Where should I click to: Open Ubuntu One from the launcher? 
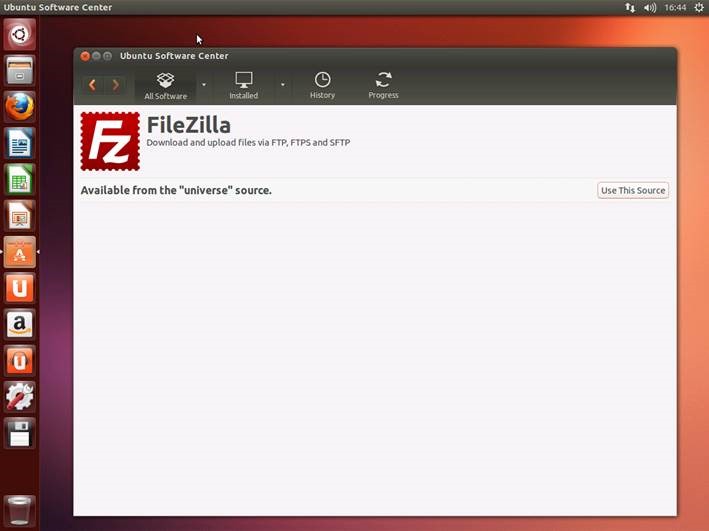(x=19, y=288)
